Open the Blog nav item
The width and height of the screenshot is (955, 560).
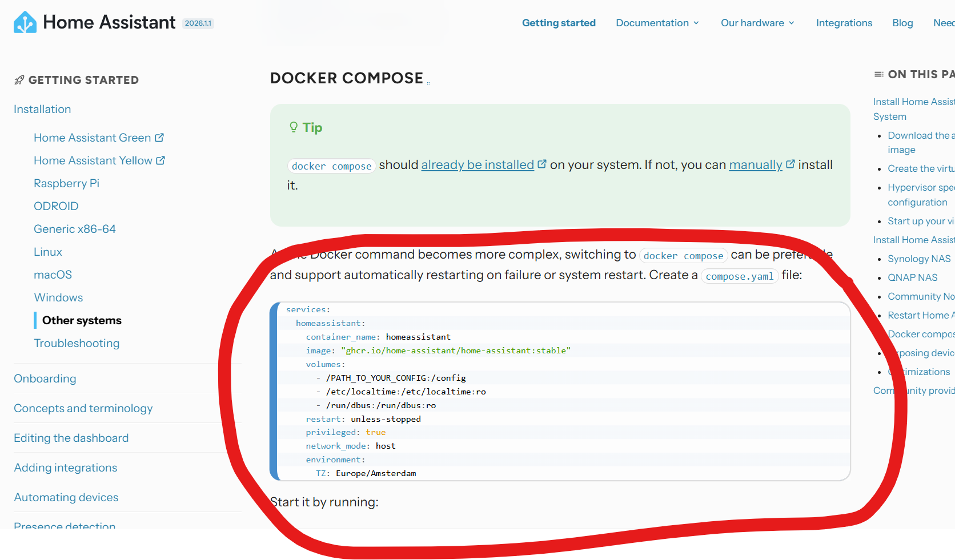click(x=902, y=23)
